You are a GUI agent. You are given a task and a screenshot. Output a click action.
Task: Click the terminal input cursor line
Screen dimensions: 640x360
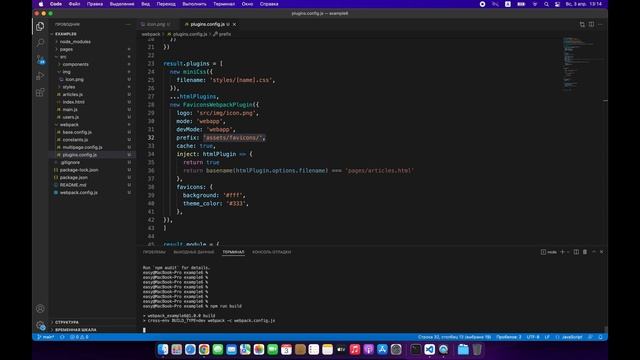click(144, 330)
